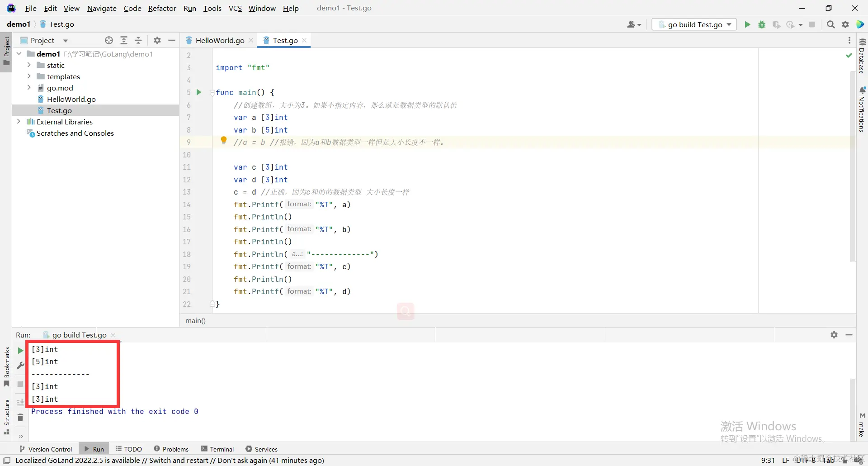The height and width of the screenshot is (466, 868).
Task: Open IDE settings gear in top toolbar
Action: pos(845,24)
